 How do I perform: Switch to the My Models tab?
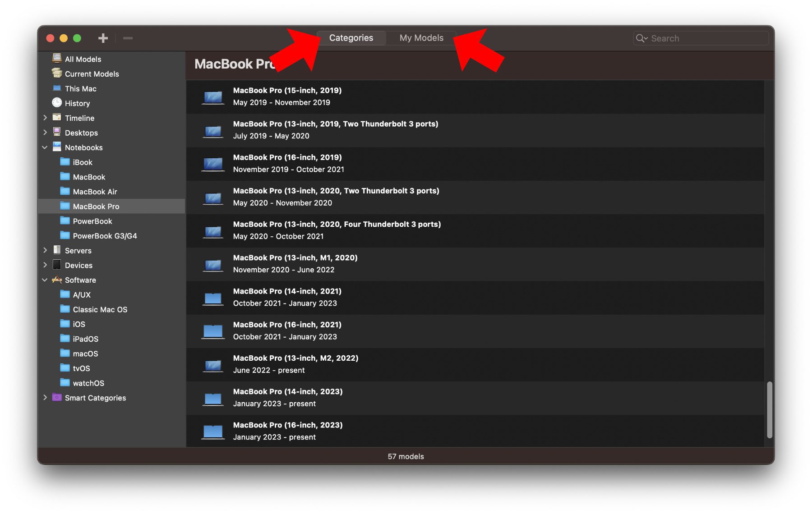tap(421, 38)
